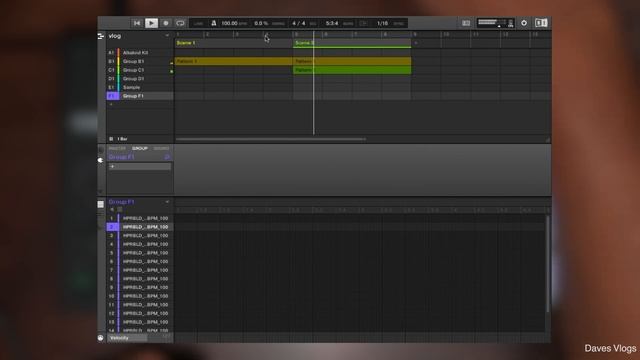Toggle the speaker audition icon above sound list

(112, 209)
